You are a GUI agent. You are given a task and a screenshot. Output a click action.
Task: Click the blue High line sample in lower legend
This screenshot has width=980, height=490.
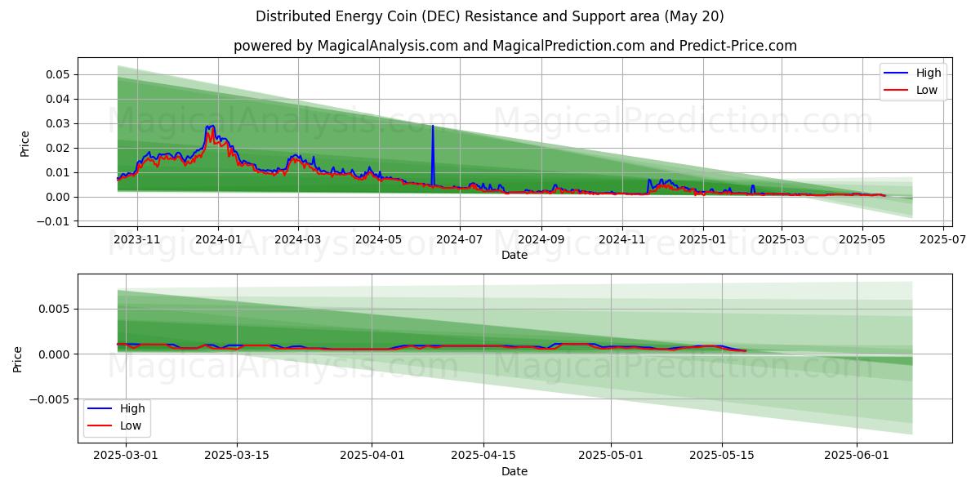(x=100, y=409)
